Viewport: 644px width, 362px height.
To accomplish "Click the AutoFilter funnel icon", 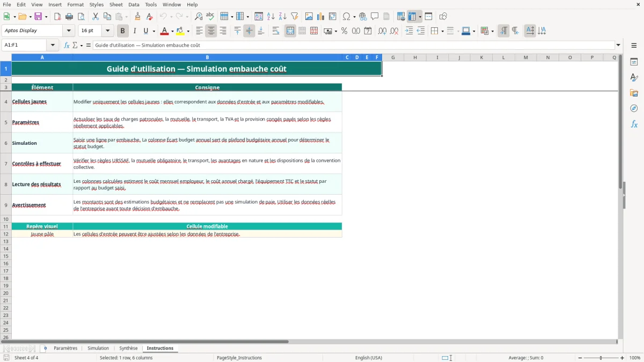I will click(x=295, y=17).
